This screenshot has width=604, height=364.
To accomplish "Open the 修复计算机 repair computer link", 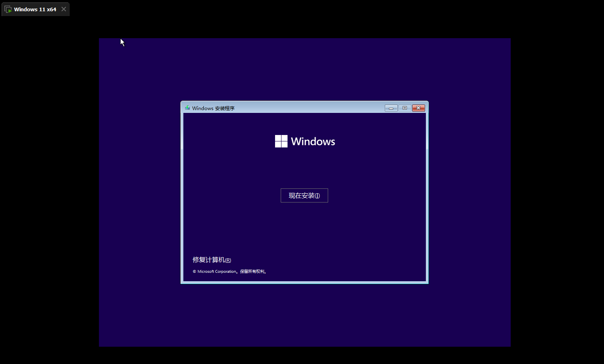I will tap(212, 260).
